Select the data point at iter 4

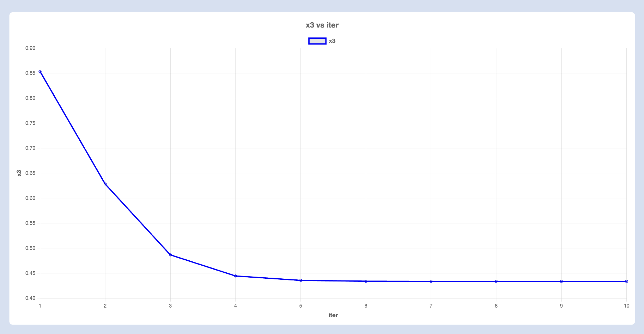(x=236, y=276)
